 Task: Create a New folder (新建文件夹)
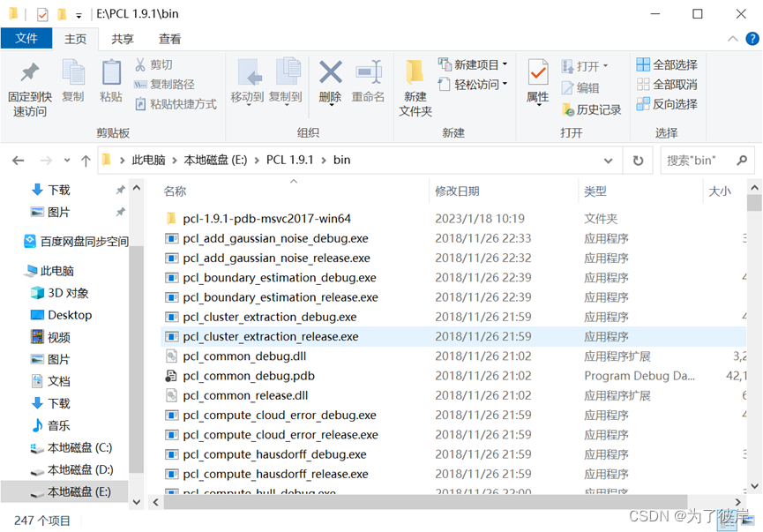[x=415, y=87]
